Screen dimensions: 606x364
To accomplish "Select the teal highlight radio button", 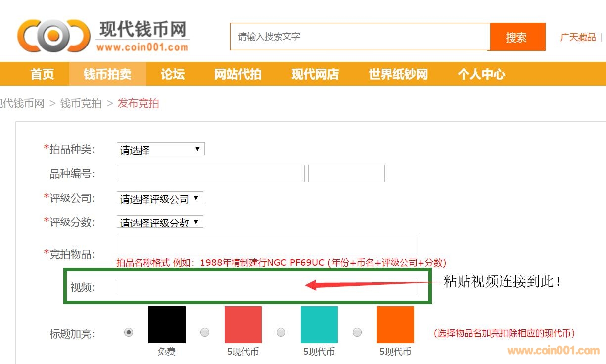I will (281, 332).
